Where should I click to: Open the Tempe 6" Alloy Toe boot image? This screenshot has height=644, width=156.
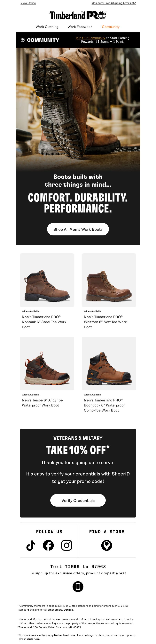(47, 363)
